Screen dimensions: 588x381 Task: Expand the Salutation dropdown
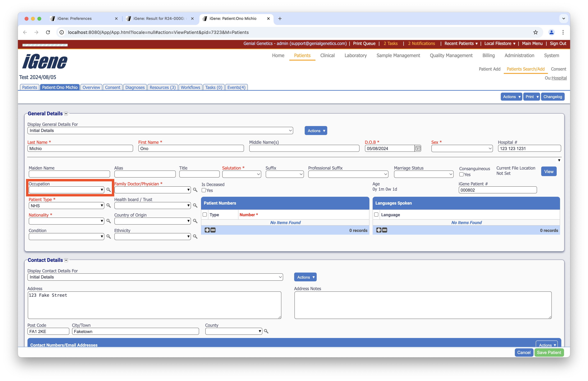click(x=241, y=174)
